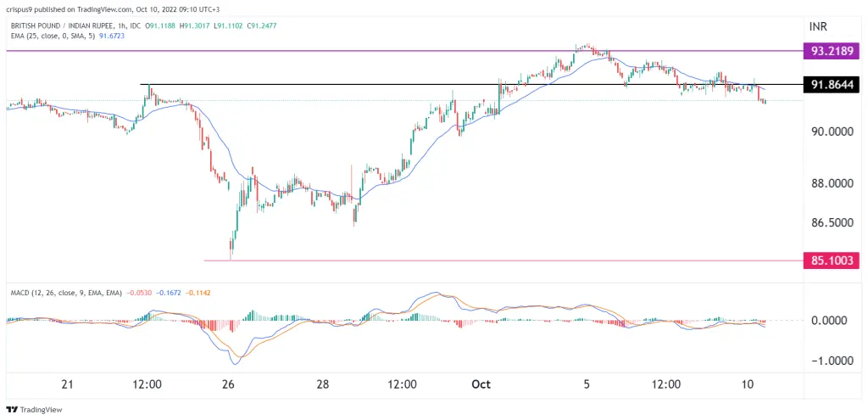The width and height of the screenshot is (868, 420).
Task: Click the '10' date label on time axis
Action: coord(748,384)
